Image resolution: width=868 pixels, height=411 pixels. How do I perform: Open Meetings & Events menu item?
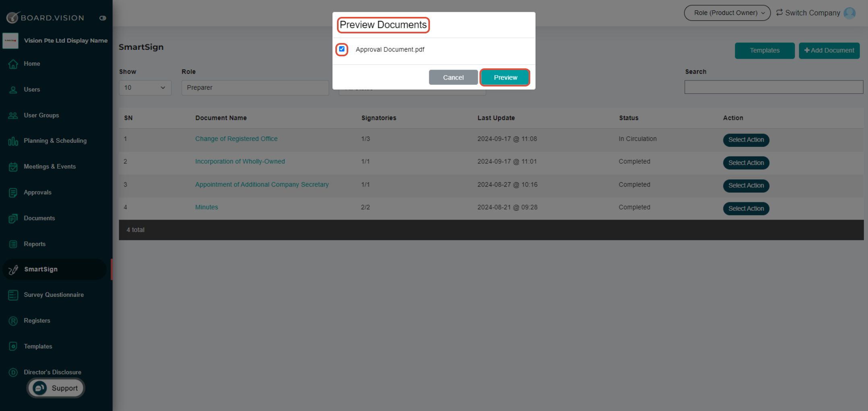[x=50, y=166]
